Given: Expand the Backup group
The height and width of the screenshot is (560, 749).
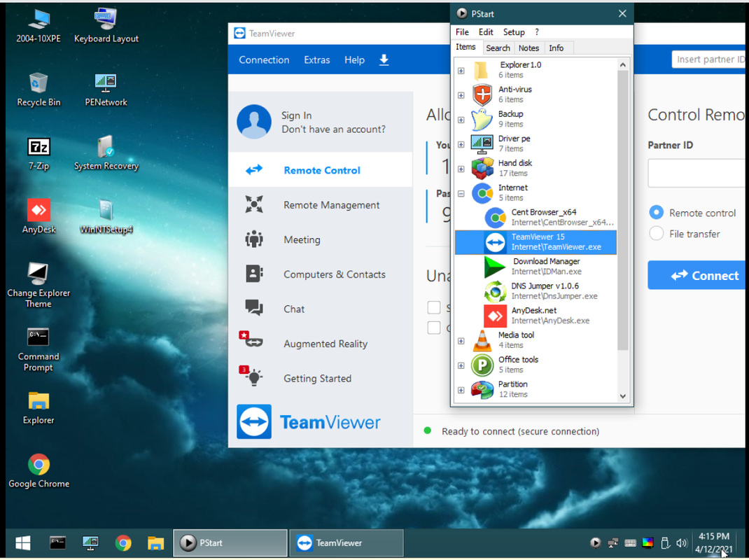Looking at the screenshot, I should [x=461, y=120].
